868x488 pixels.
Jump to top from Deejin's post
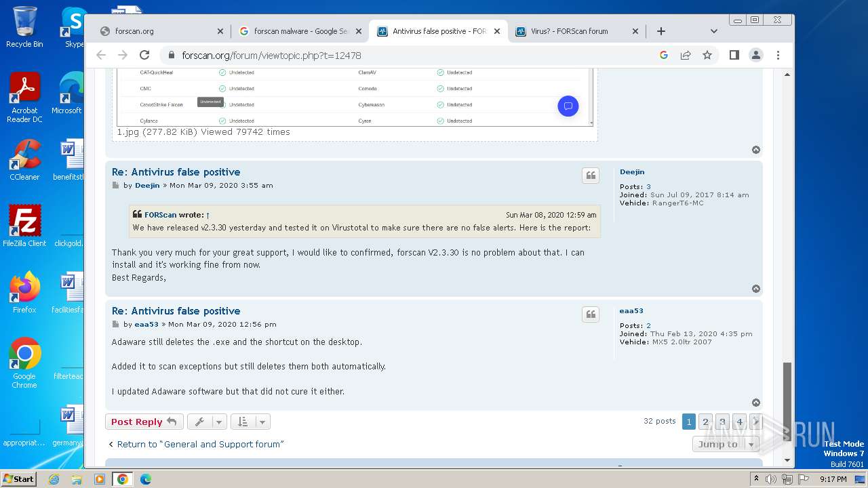[756, 289]
